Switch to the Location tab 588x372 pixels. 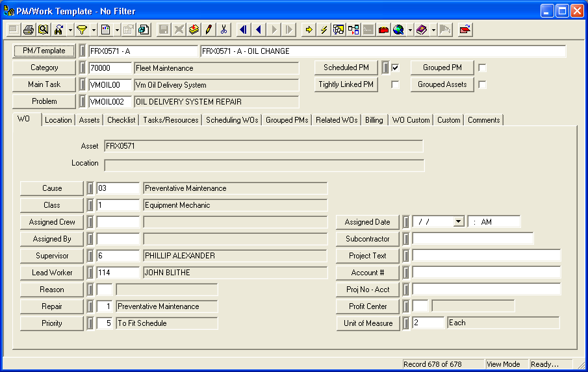pos(58,120)
